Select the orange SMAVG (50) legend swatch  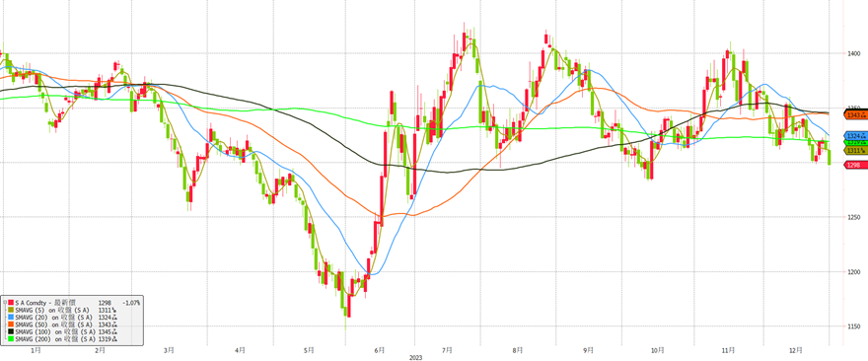(x=11, y=324)
